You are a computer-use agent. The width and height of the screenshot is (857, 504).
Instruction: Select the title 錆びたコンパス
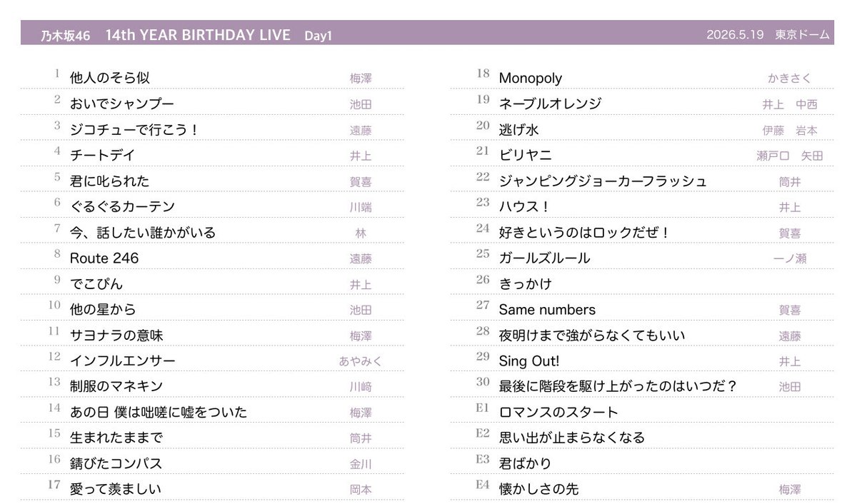pos(116,463)
